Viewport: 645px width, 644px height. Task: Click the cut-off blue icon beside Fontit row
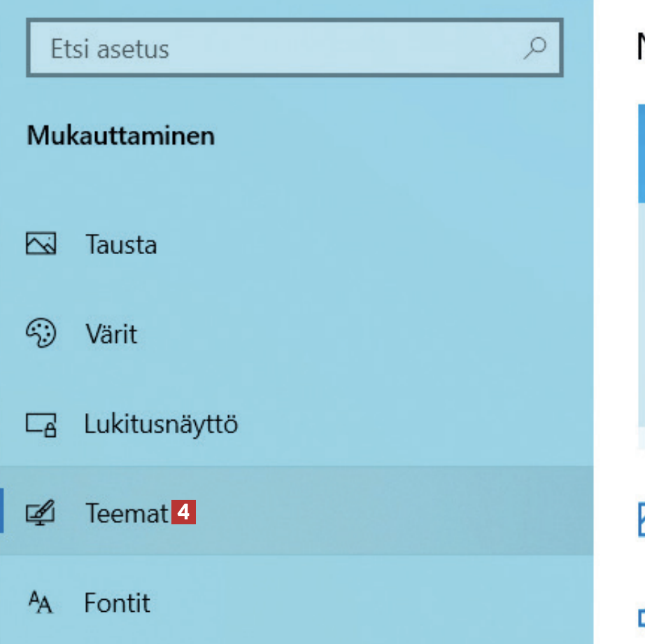click(x=641, y=617)
